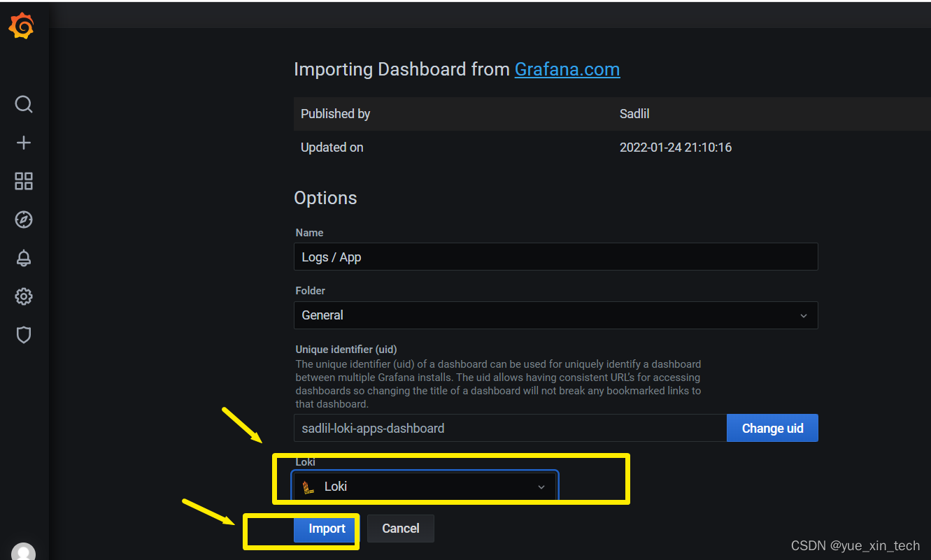Open Alerting via the bell icon
This screenshot has height=560, width=931.
[x=23, y=257]
